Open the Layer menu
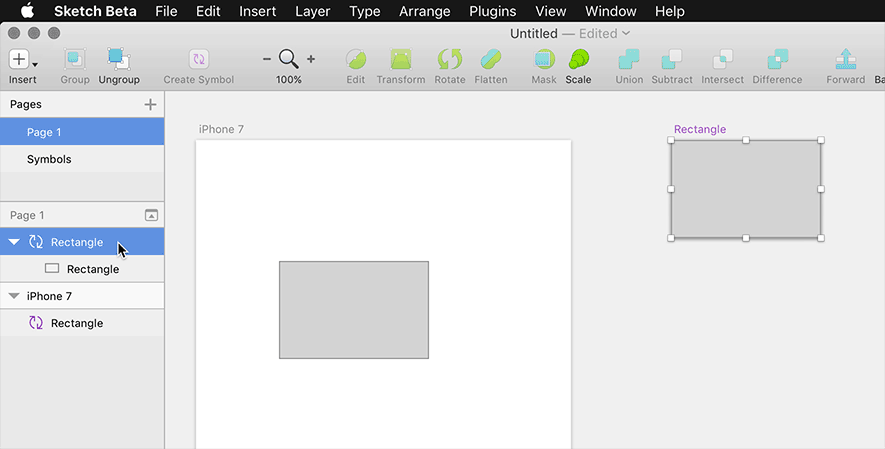Viewport: 885px width, 449px height. (x=313, y=11)
